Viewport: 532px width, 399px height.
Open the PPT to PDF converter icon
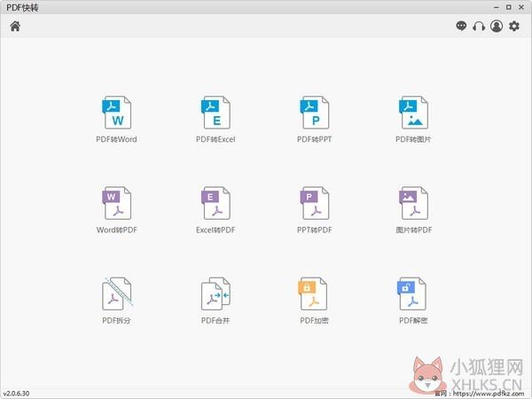(315, 203)
